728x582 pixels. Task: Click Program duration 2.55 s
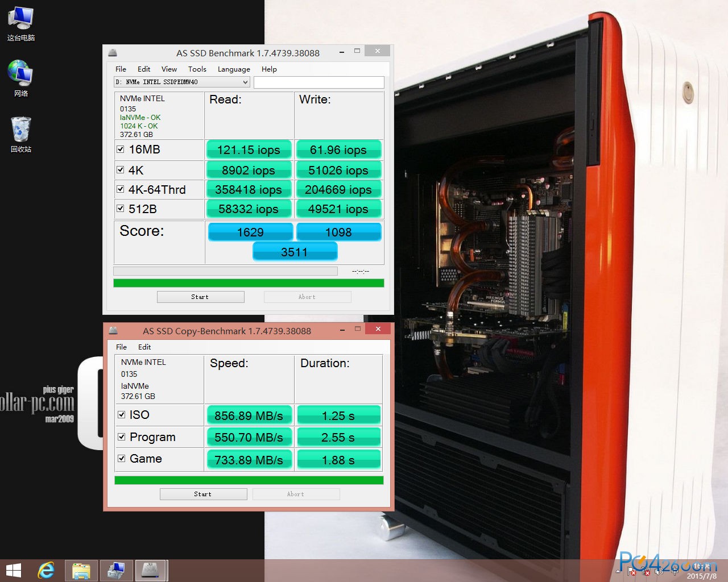[338, 438]
